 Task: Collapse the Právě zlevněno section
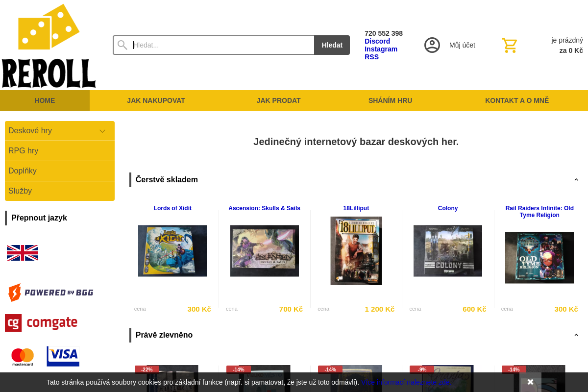(x=576, y=335)
